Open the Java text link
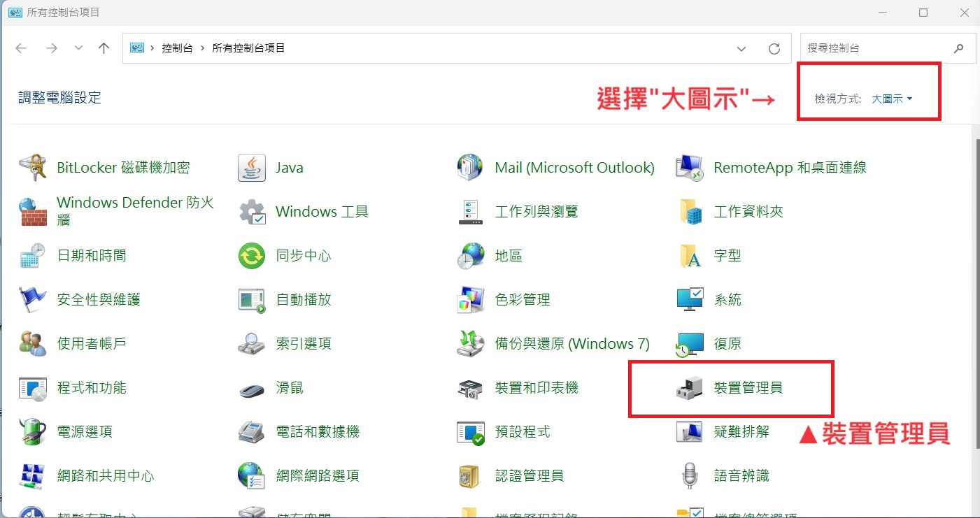 click(290, 168)
